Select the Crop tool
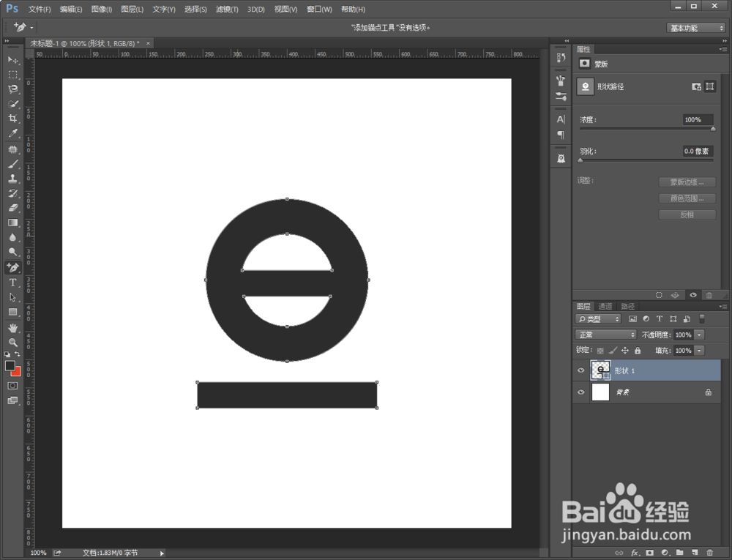This screenshot has height=560, width=732. (x=12, y=118)
